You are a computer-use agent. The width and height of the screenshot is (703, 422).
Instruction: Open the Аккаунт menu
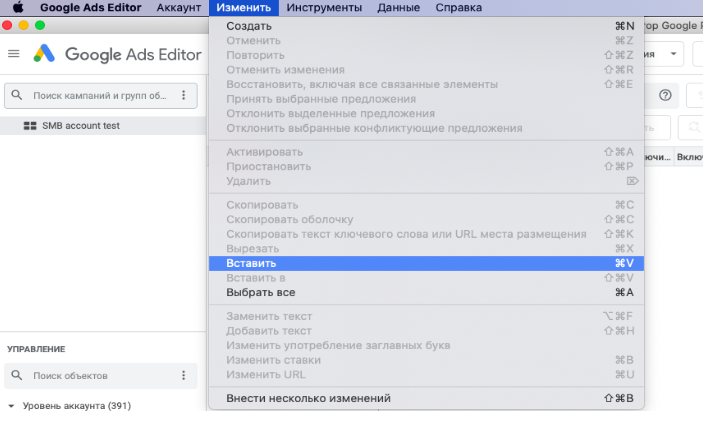(179, 8)
